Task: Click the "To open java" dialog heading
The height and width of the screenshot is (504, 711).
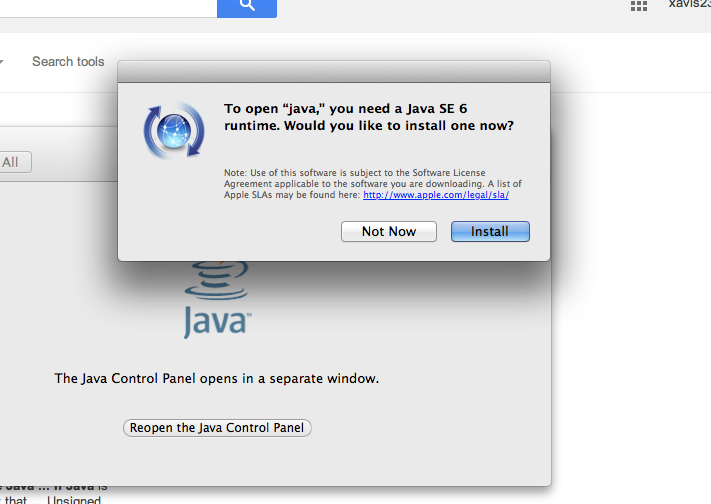Action: [x=369, y=117]
